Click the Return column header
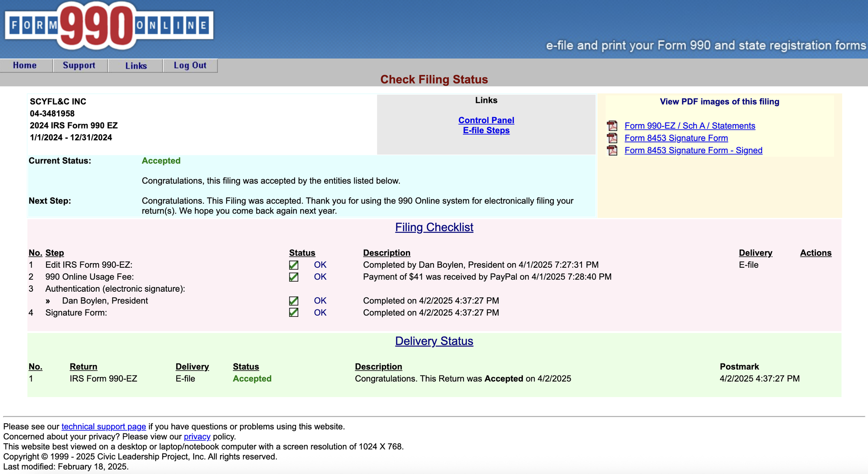The width and height of the screenshot is (868, 474). (x=83, y=366)
